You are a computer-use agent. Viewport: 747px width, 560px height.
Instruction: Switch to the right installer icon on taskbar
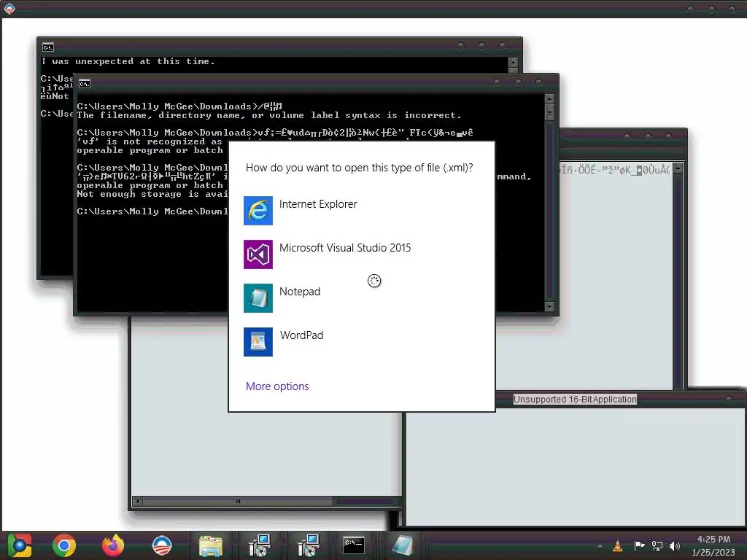click(309, 545)
